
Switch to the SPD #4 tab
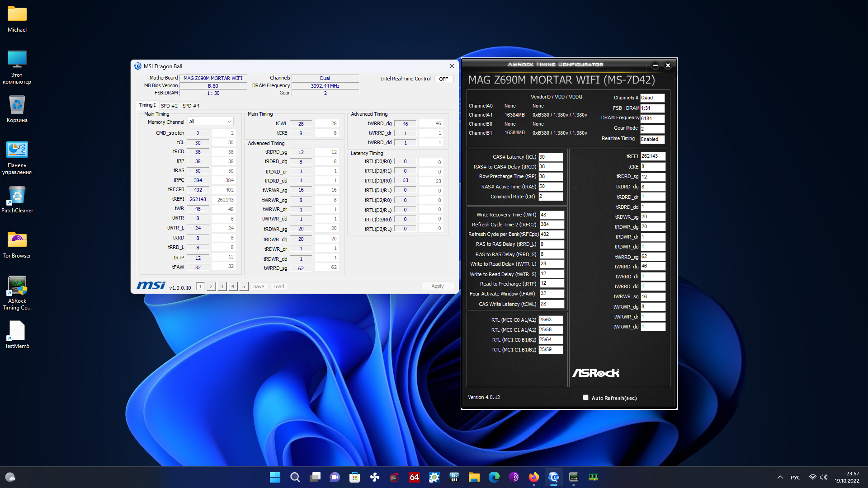[191, 106]
